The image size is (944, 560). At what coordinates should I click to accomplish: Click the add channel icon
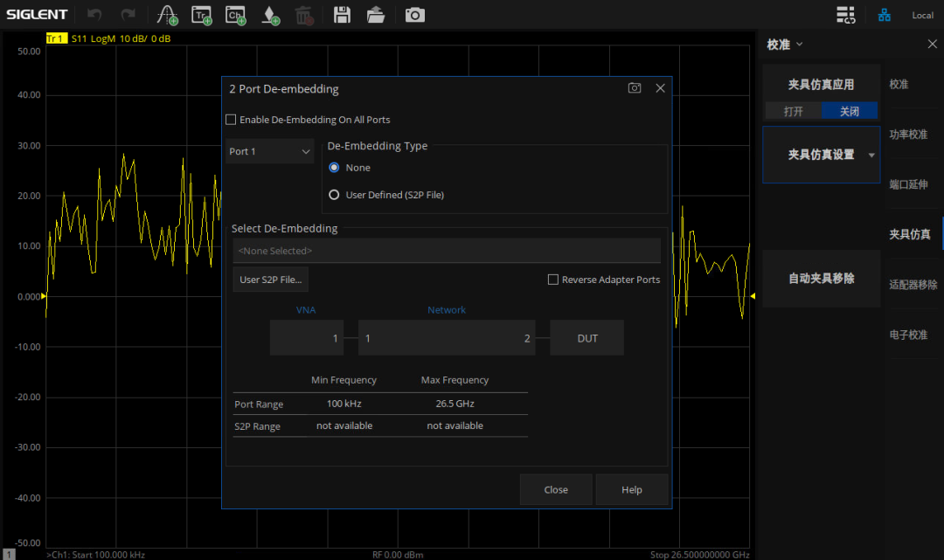pos(236,15)
